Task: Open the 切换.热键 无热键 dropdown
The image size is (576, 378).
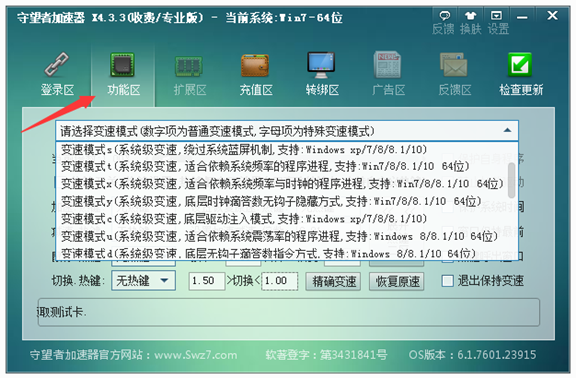Action: click(144, 281)
